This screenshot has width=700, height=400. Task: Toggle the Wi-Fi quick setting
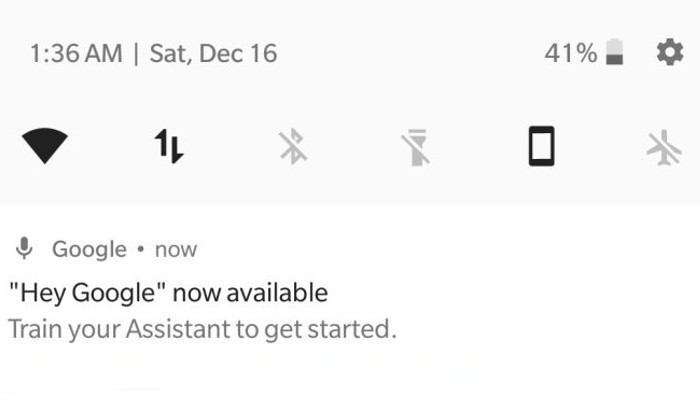[44, 149]
